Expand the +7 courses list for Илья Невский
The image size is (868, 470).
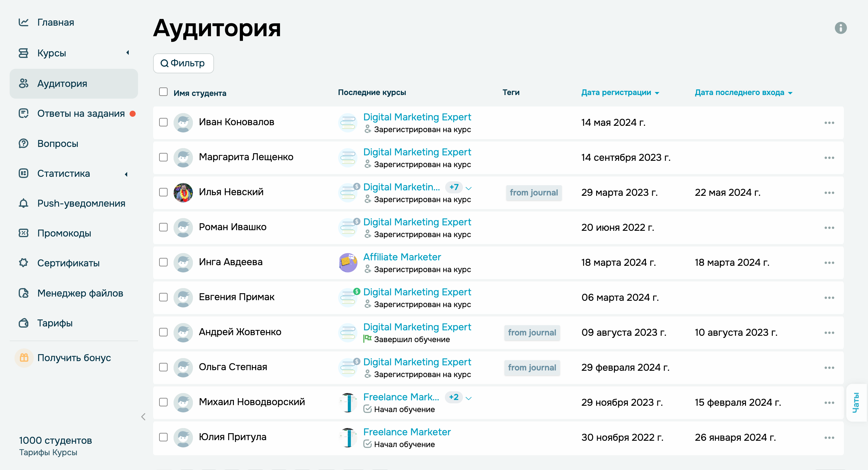pos(454,187)
